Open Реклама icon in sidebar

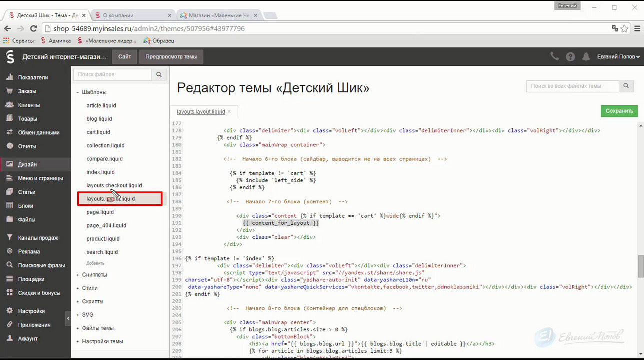9,251
